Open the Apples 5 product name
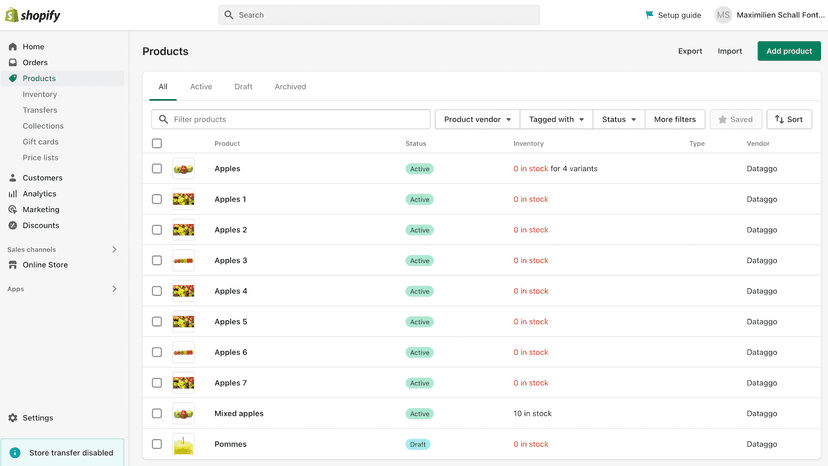Viewport: 828px width, 466px height. [230, 322]
